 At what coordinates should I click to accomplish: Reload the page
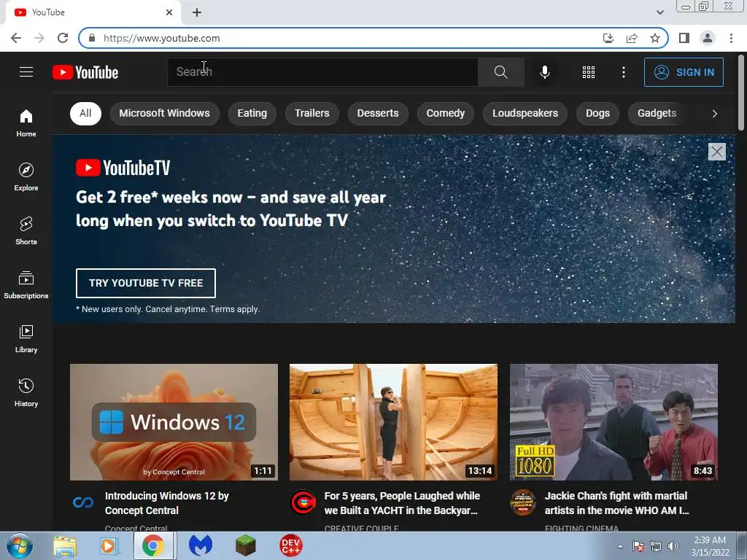(x=63, y=38)
